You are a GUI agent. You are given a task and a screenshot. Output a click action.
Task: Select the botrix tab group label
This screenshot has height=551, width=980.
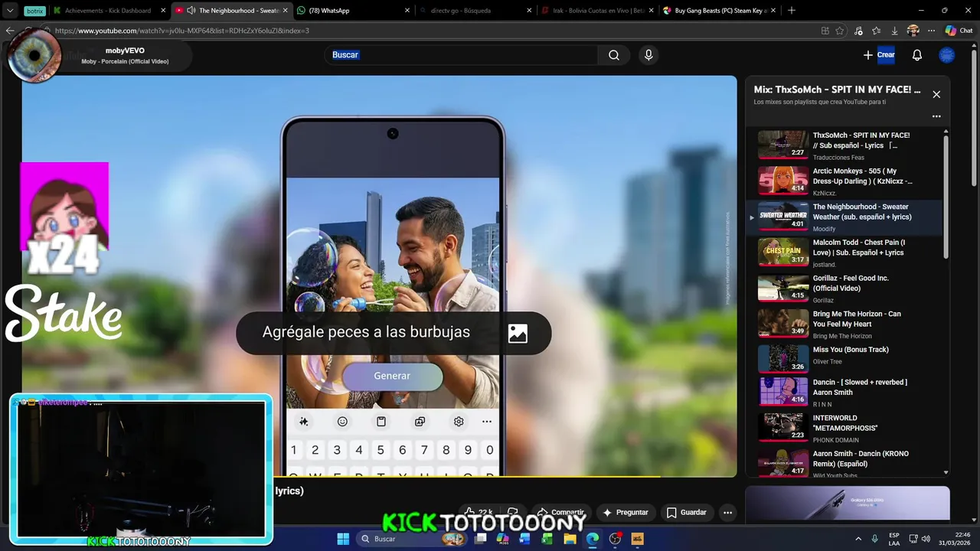pyautogui.click(x=34, y=11)
